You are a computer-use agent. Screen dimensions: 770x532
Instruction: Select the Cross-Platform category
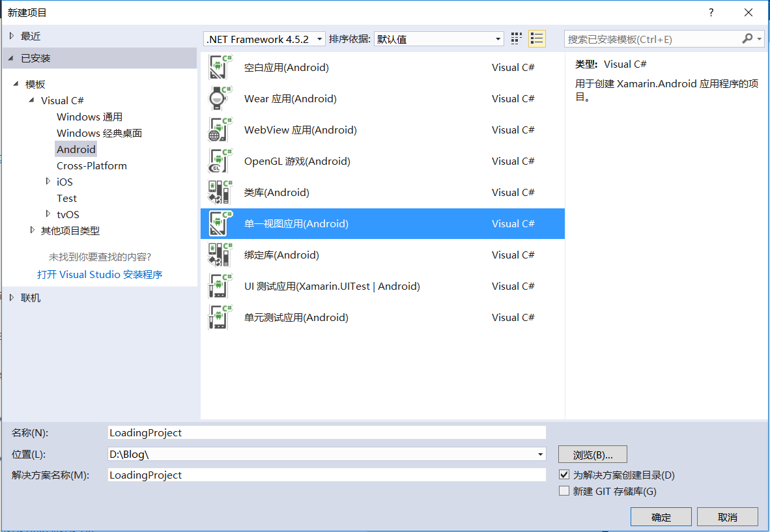tap(92, 165)
